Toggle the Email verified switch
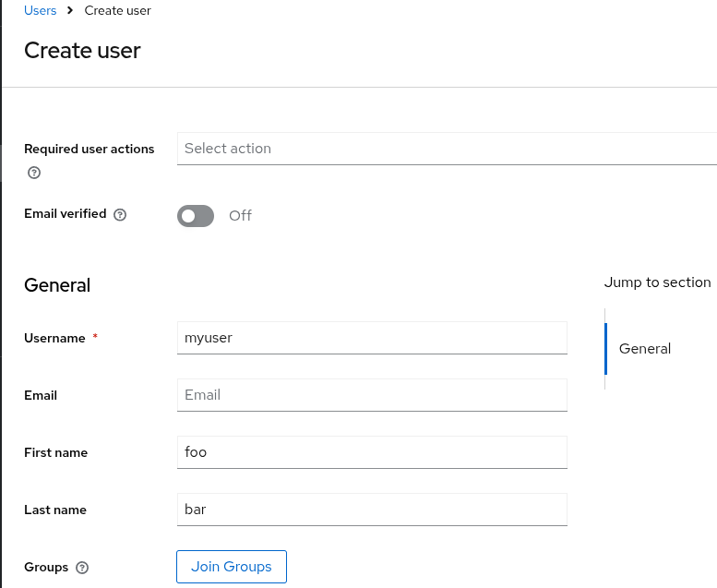 196,215
